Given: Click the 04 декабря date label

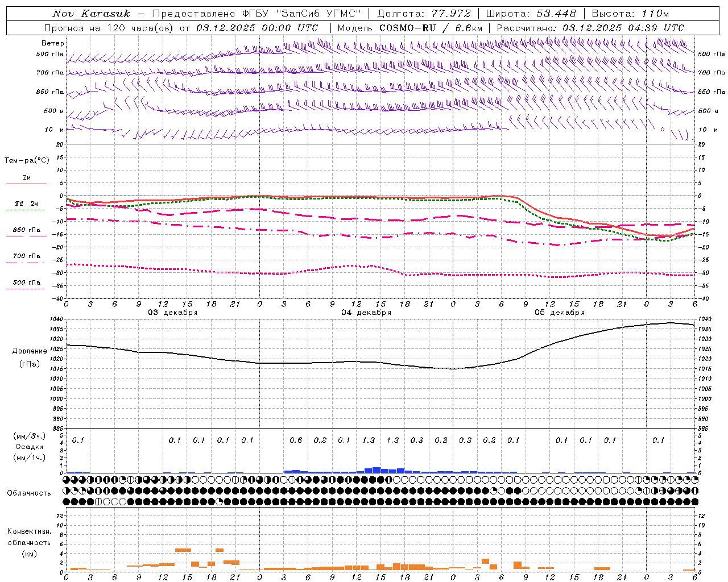Looking at the screenshot, I should 366,313.
